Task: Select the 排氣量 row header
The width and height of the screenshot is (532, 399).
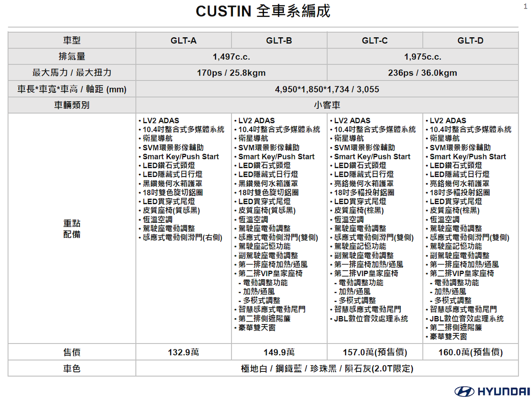Action: pos(71,56)
